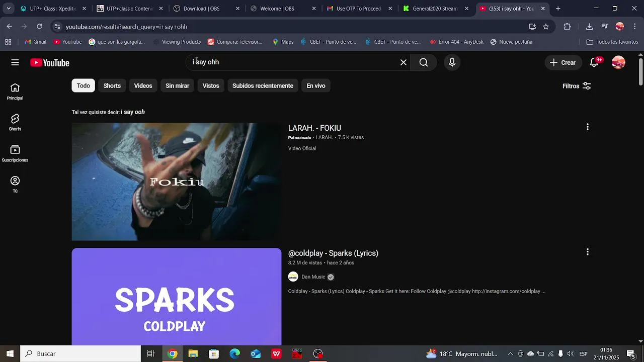Open the Chrome profile avatar in toolbar
644x362 pixels.
(620, 27)
